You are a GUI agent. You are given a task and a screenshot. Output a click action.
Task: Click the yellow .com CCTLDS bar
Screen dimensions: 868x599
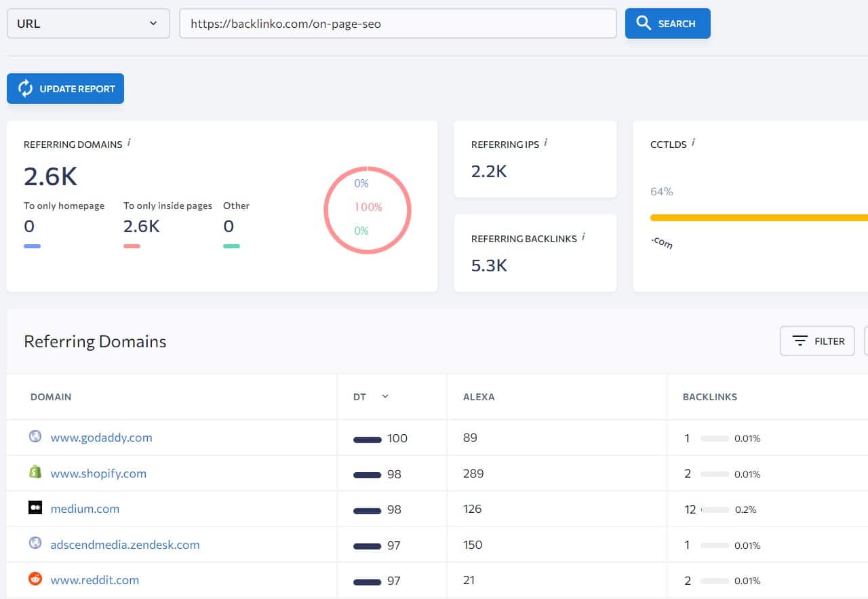pos(759,218)
